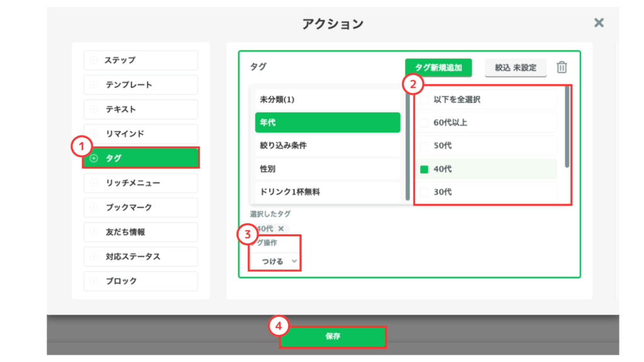The image size is (644, 362).
Task: Click plus icon beside テンプレート
Action: pos(94,85)
